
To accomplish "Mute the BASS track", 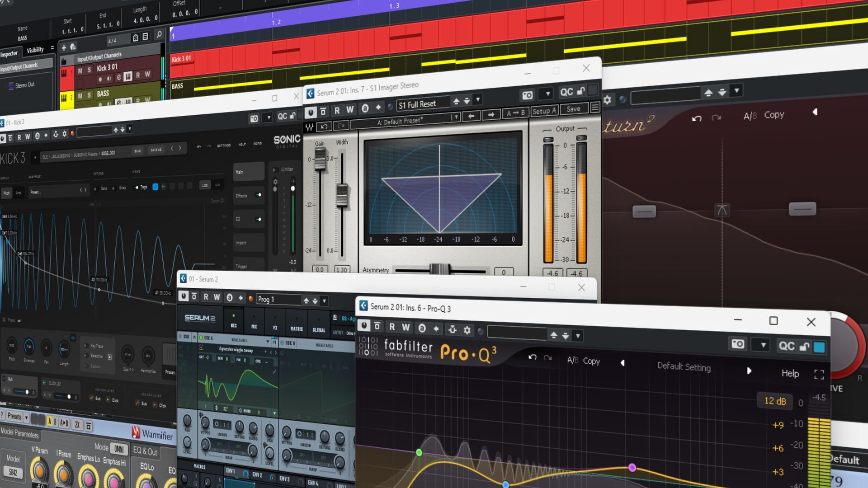I will coord(80,96).
